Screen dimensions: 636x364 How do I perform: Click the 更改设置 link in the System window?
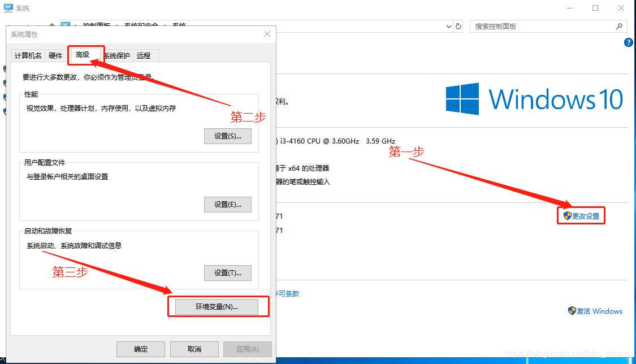pos(586,216)
